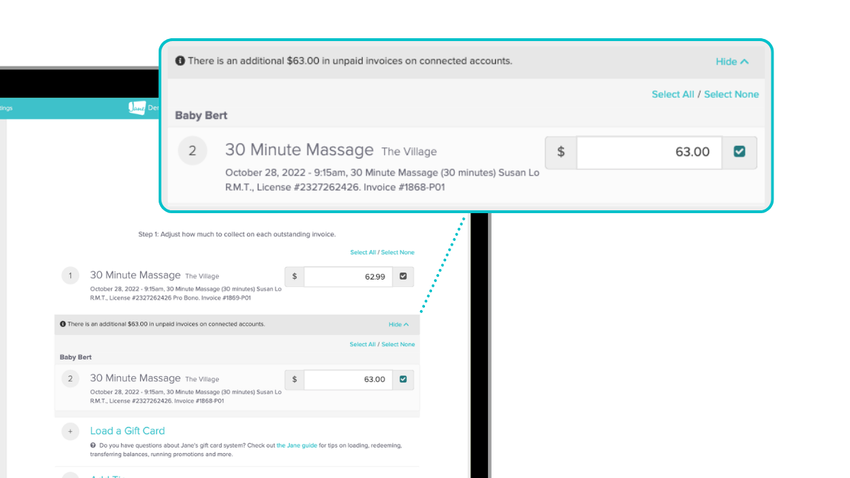This screenshot has width=850, height=478.
Task: Collapse connected invoices using Hide in the enlarged callout
Action: [x=732, y=61]
